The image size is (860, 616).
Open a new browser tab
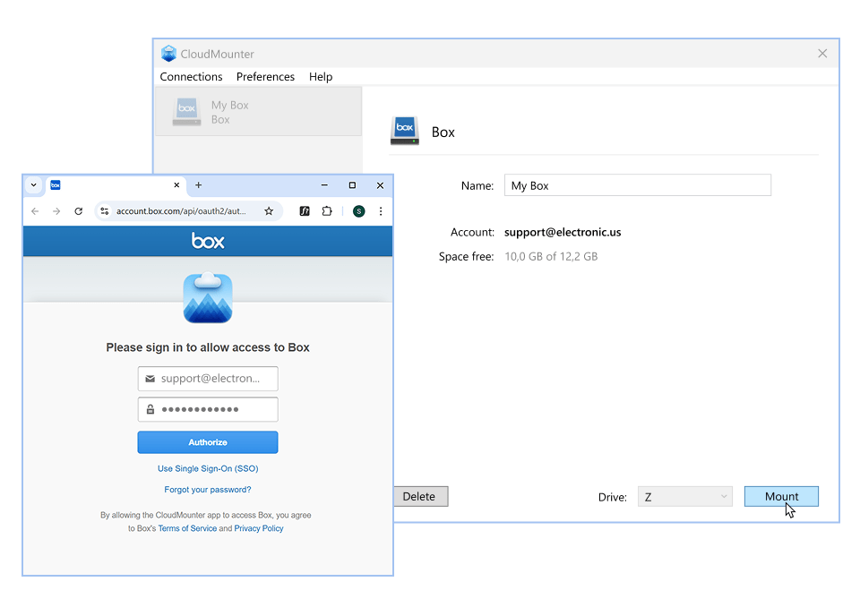[199, 185]
